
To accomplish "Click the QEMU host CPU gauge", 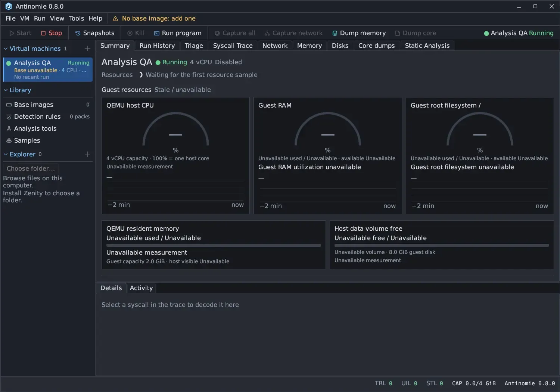I will click(175, 130).
